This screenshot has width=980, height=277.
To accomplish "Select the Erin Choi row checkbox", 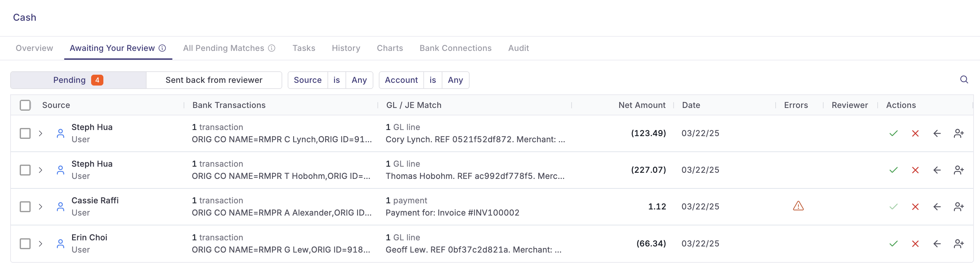I will [x=25, y=243].
